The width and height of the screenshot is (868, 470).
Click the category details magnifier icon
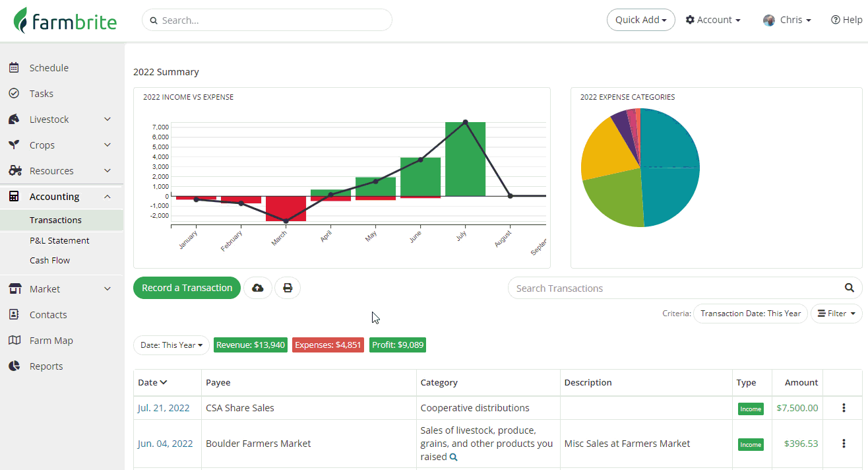click(x=453, y=457)
